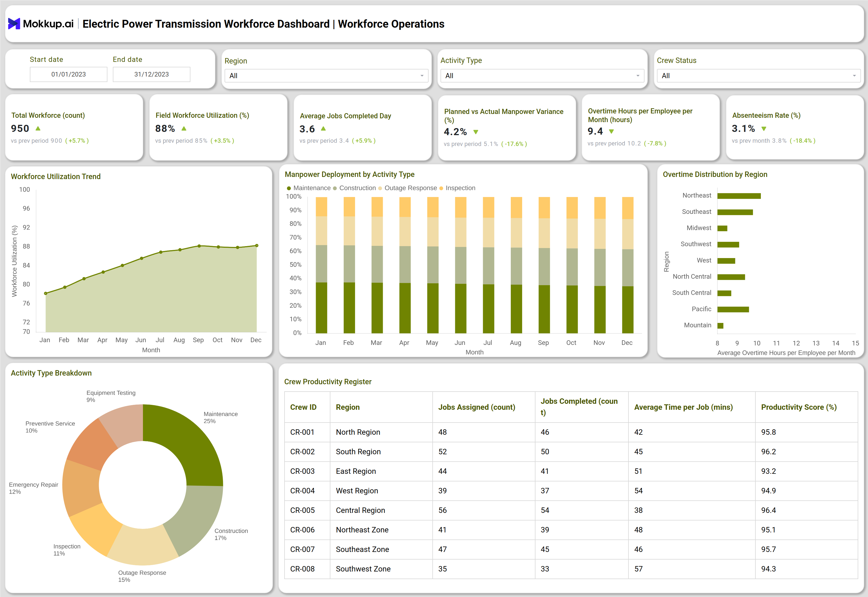This screenshot has width=868, height=597.
Task: Click the North Central overtime bar
Action: coord(731,277)
